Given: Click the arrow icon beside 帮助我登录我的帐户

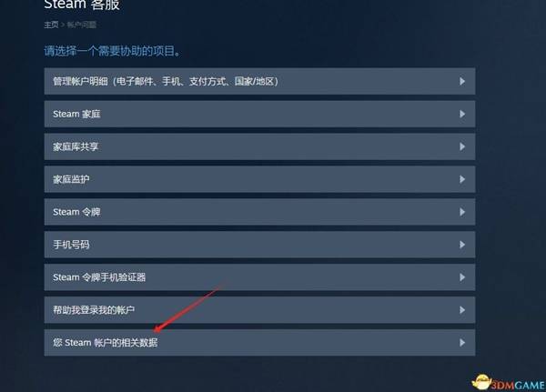Looking at the screenshot, I should click(462, 310).
